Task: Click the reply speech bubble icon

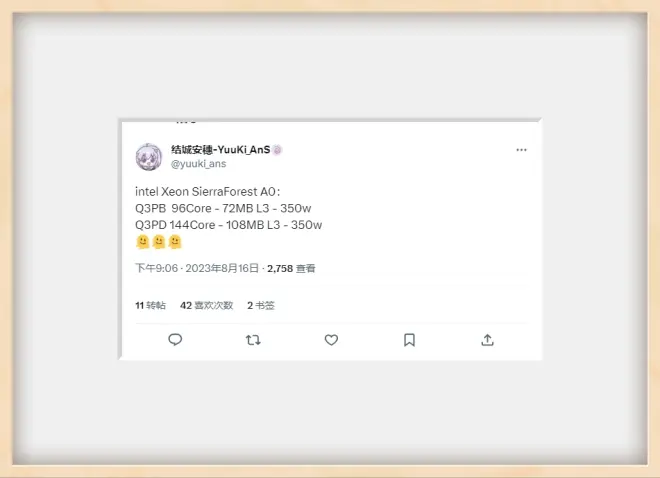Action: pyautogui.click(x=175, y=340)
